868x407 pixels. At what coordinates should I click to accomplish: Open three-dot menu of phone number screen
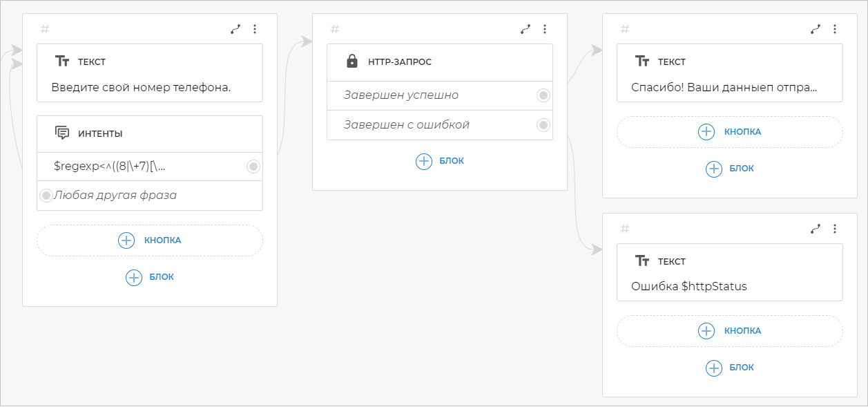255,29
